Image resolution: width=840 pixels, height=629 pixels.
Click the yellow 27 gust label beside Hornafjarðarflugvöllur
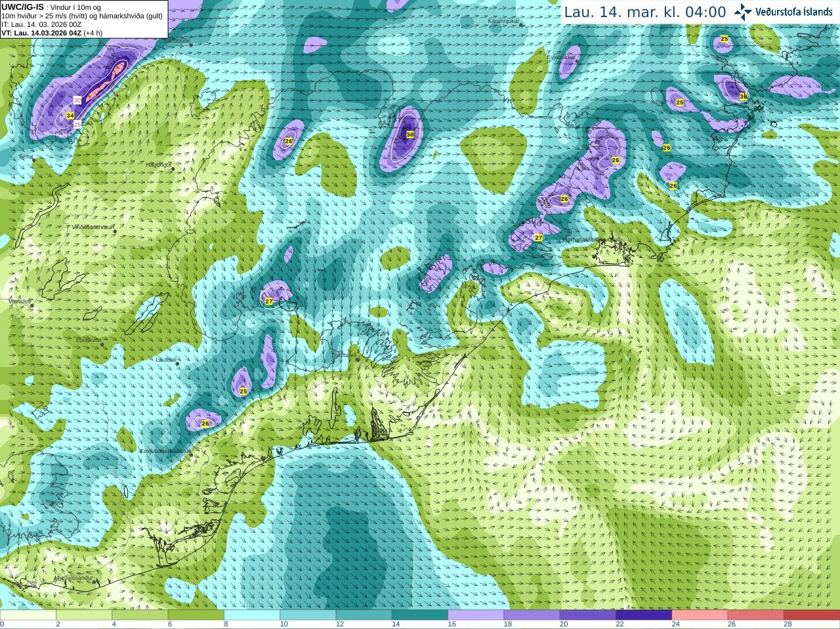539,238
